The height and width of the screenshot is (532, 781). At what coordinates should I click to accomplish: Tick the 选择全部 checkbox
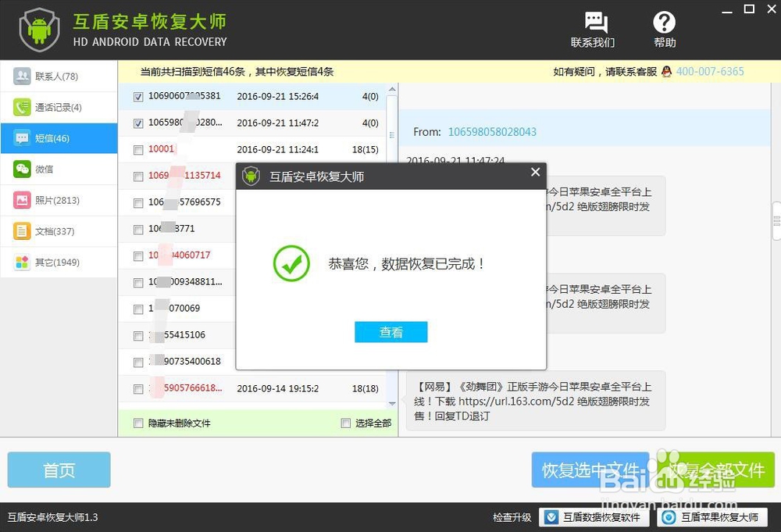[x=346, y=423]
